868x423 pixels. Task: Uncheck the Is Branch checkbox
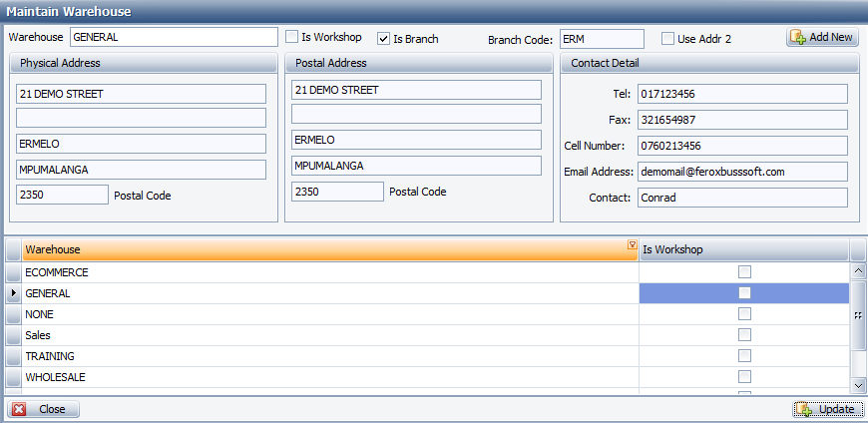(383, 39)
